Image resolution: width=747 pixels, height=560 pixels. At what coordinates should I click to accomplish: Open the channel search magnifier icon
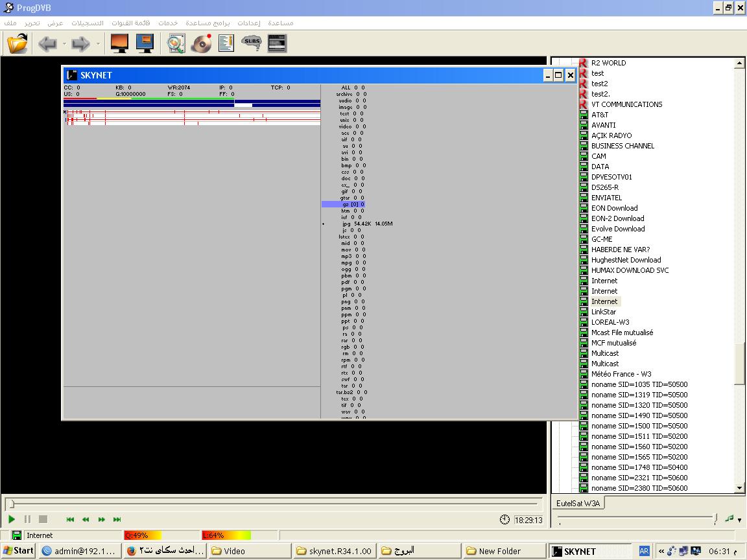coord(176,43)
